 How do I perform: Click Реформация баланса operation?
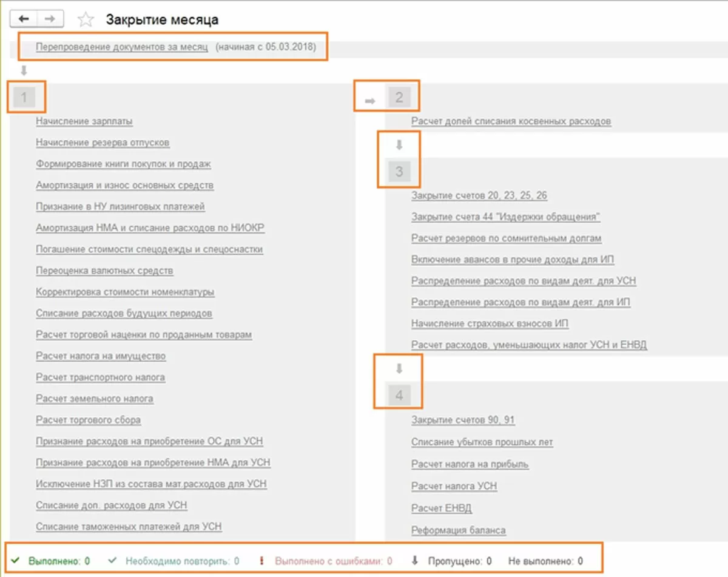point(458,530)
